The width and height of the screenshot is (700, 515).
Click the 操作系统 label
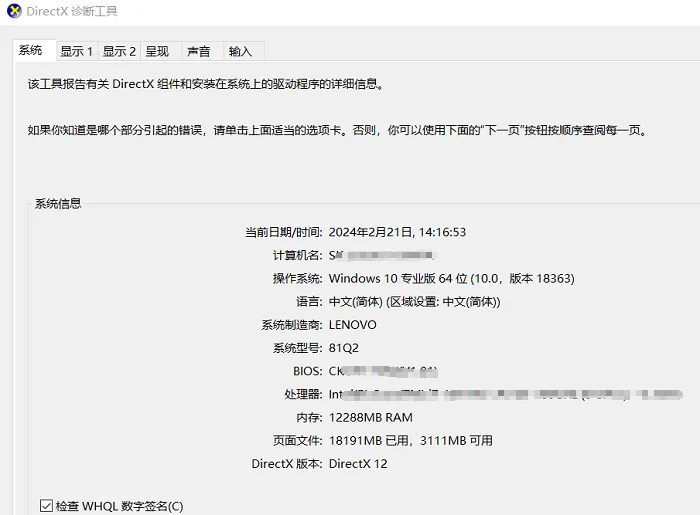(297, 278)
